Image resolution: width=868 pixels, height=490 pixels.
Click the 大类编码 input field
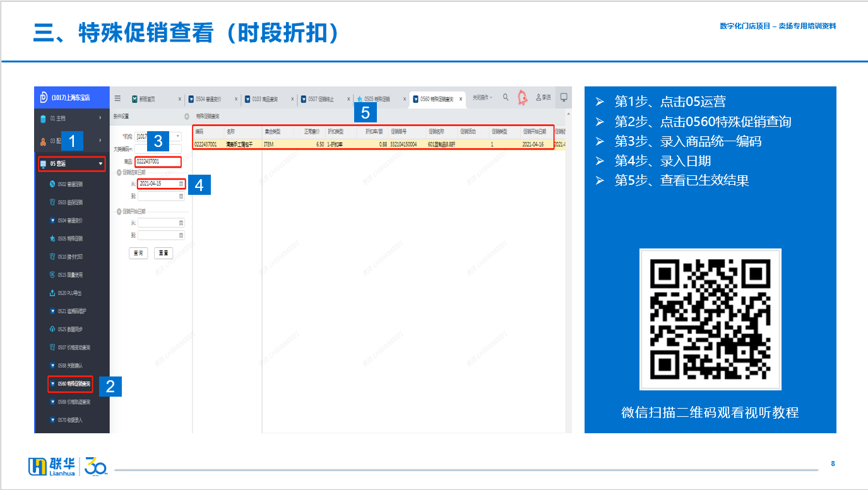[x=160, y=149]
